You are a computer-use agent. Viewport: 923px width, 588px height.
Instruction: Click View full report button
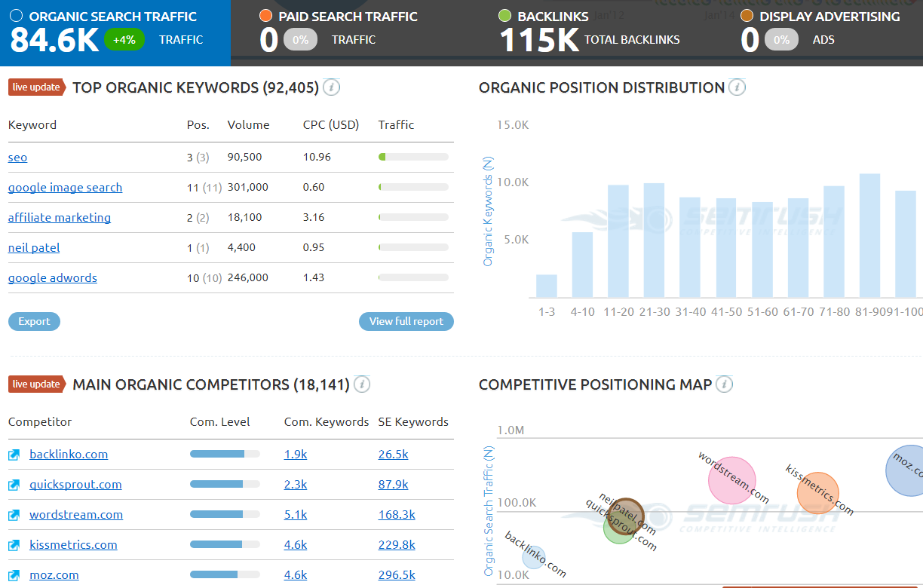coord(406,322)
